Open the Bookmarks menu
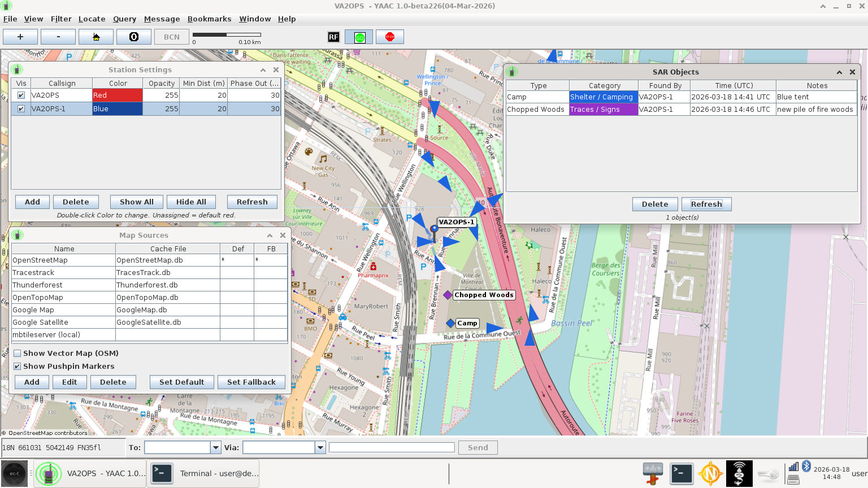This screenshot has height=488, width=868. [x=209, y=19]
